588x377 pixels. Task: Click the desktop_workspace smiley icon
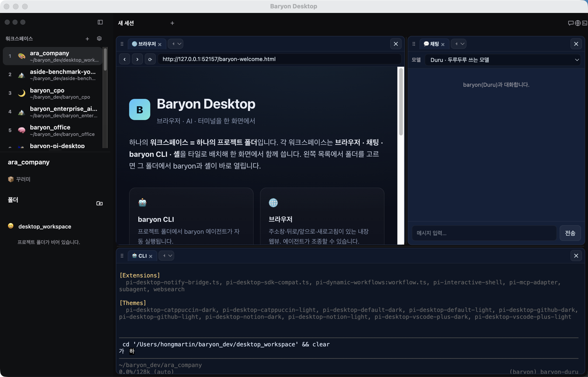[11, 226]
